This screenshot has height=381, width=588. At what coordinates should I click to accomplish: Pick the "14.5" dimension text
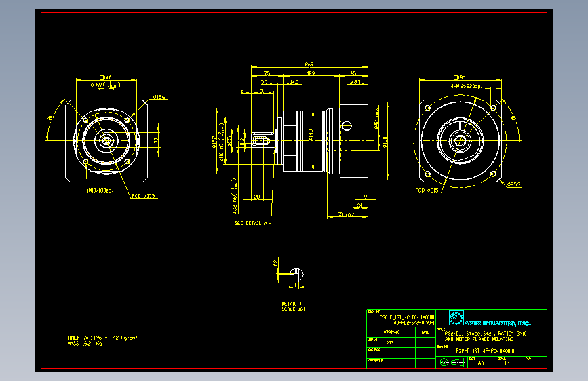(x=294, y=82)
